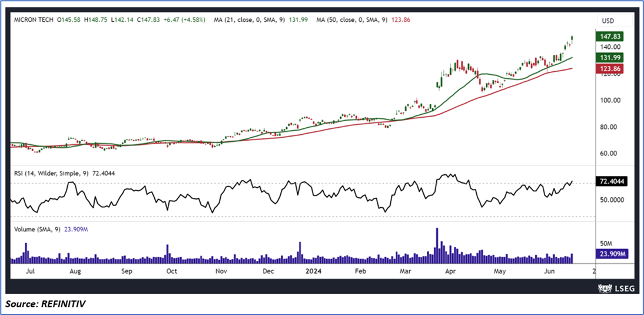
Task: Click the Aug label on time axis
Action: point(75,271)
